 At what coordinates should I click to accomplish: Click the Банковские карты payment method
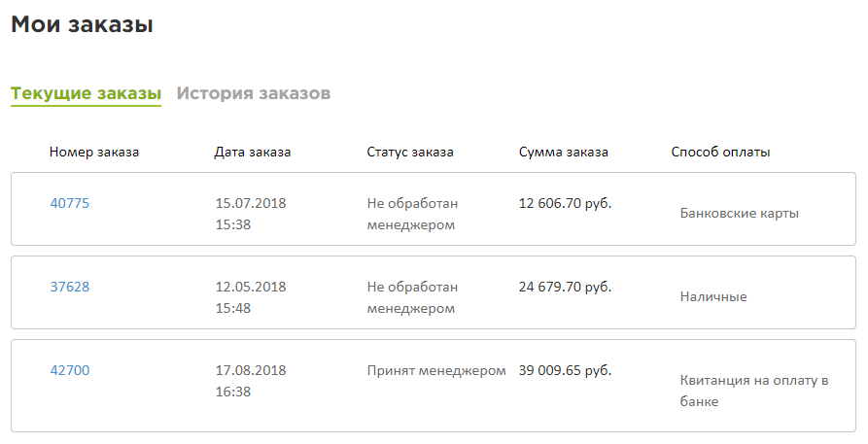pyautogui.click(x=740, y=214)
